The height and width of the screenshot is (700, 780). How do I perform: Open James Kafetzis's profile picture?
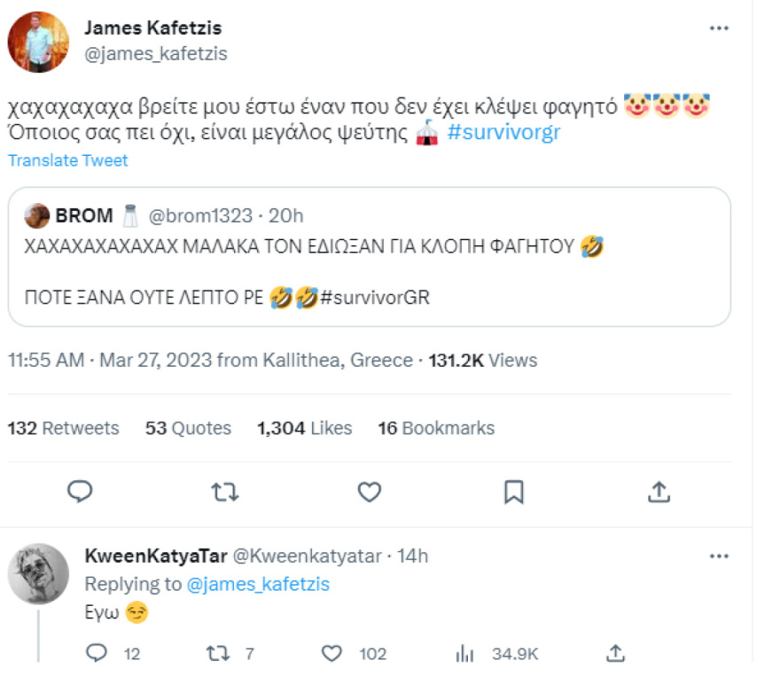tap(39, 39)
